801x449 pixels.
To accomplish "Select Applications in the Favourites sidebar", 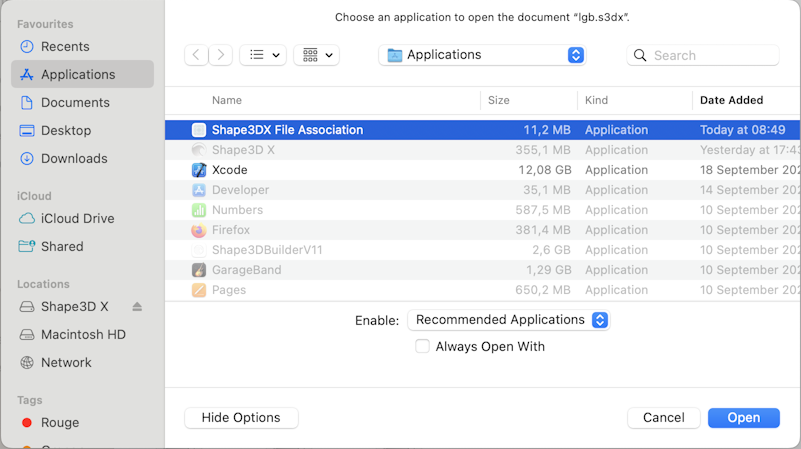I will [x=82, y=75].
